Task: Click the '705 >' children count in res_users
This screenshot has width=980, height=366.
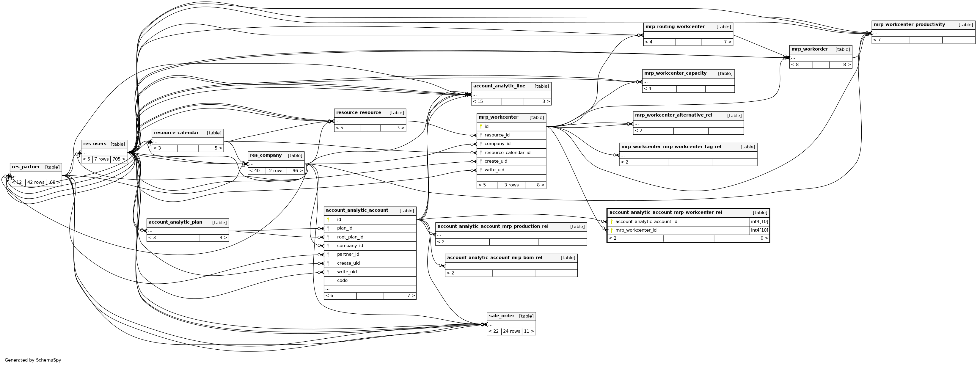Action: pyautogui.click(x=118, y=159)
